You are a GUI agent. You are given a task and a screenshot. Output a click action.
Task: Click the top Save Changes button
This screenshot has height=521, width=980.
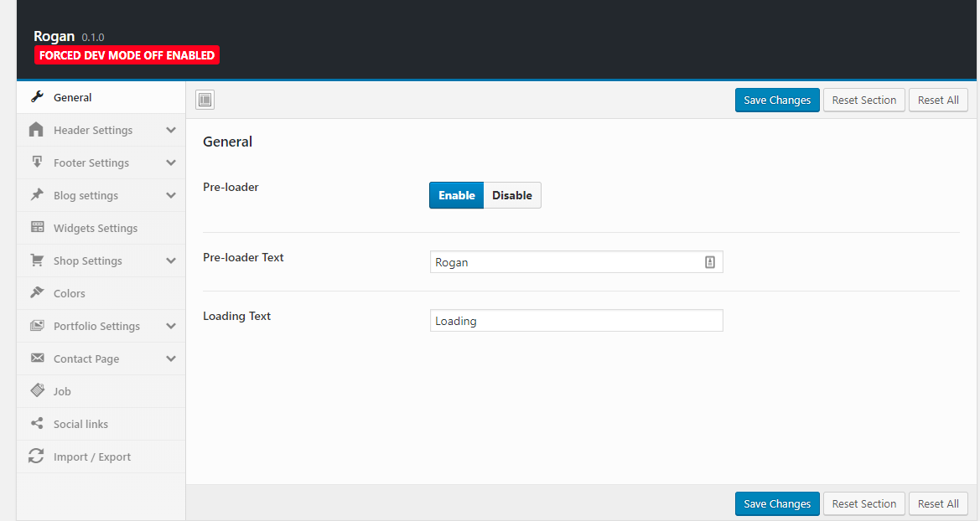(777, 100)
